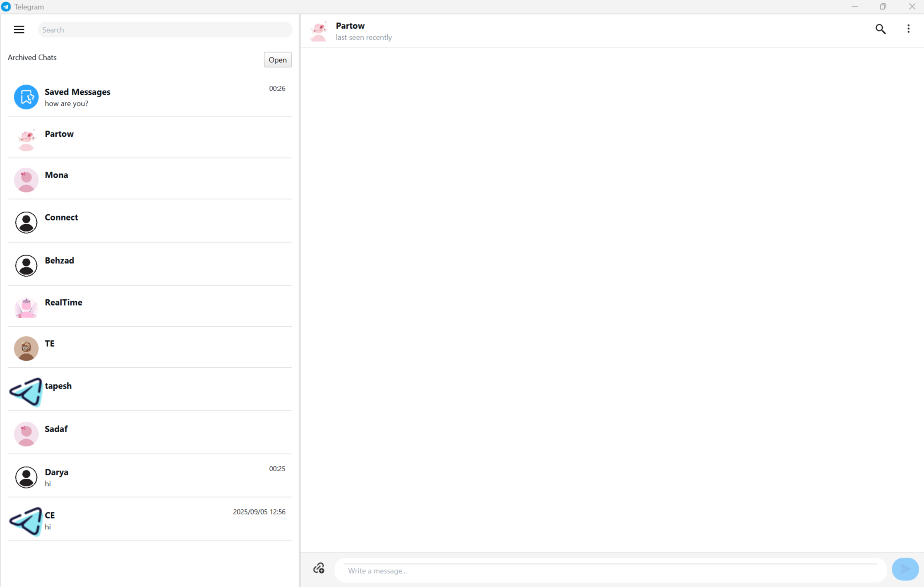Click the 'last seen recently' status text
924x587 pixels.
coord(364,37)
